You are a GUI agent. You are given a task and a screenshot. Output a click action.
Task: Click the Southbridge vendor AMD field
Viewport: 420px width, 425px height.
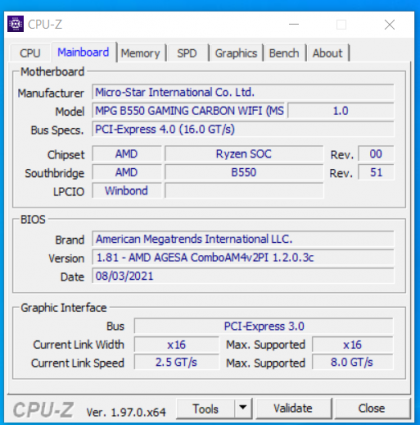(127, 172)
